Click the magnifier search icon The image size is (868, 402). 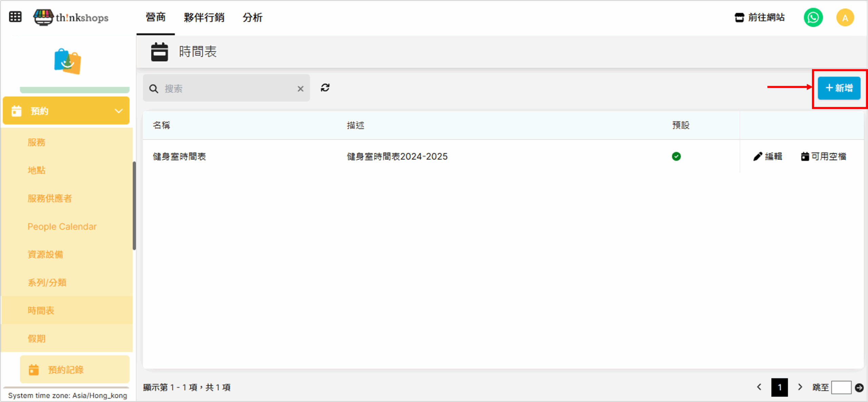pyautogui.click(x=154, y=89)
